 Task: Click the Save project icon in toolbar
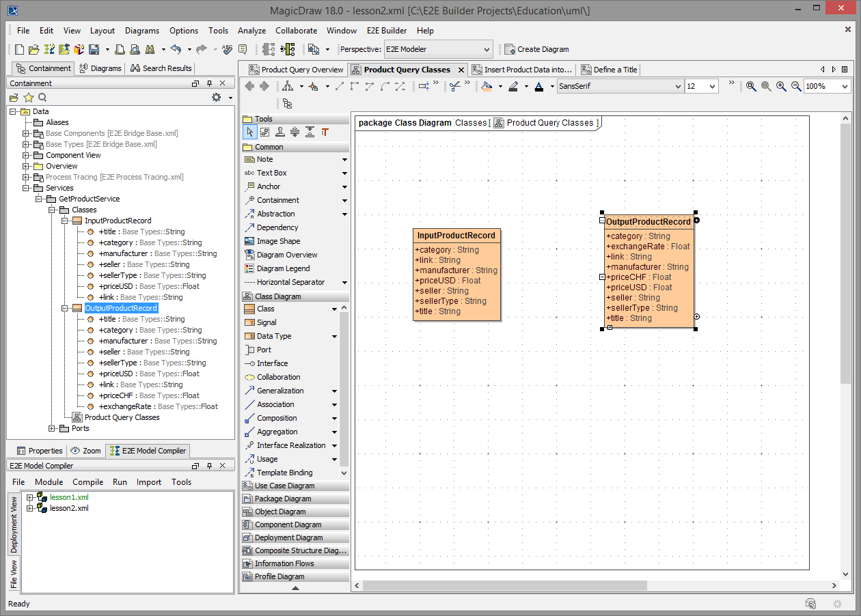[94, 49]
